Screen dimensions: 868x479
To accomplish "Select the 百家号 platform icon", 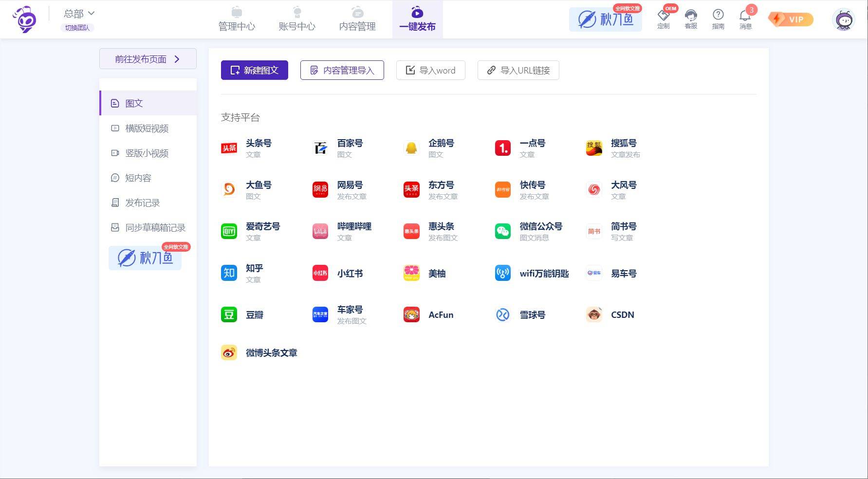I will tap(320, 148).
